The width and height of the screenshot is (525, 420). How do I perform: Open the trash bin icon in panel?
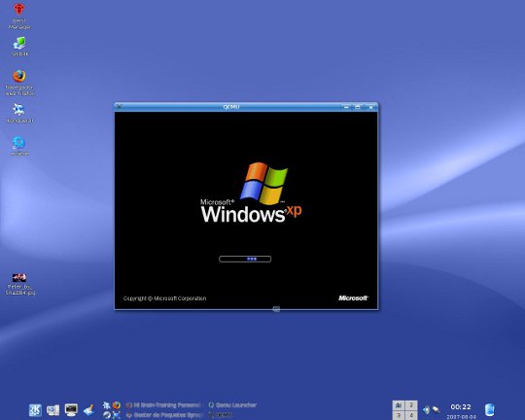point(489,409)
